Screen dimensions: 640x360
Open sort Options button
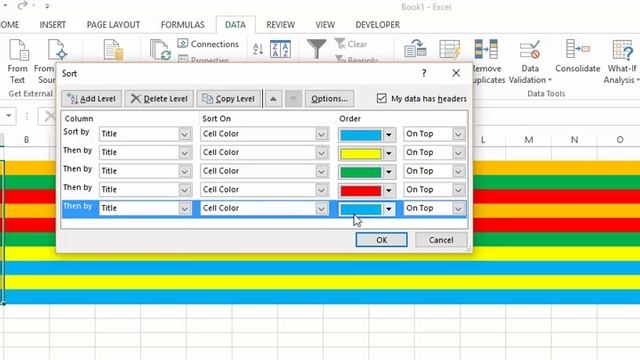[x=329, y=99]
